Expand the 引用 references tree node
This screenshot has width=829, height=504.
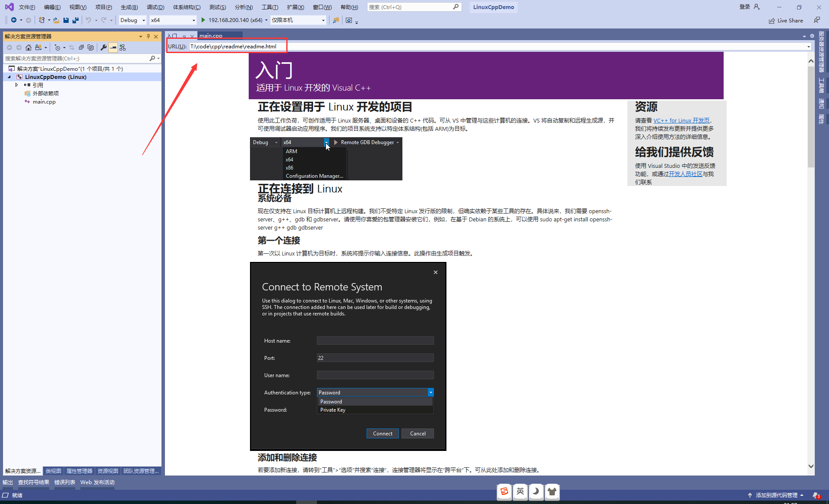click(x=16, y=85)
